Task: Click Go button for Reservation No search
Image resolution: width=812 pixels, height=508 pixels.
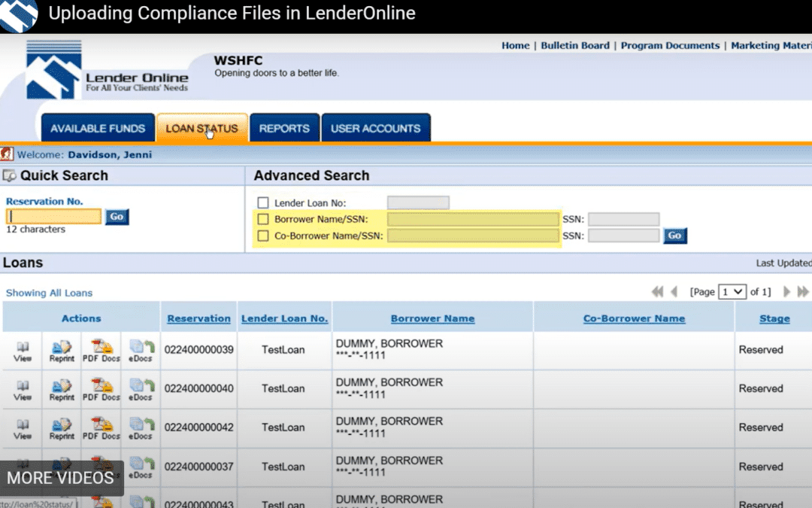Action: coord(117,217)
